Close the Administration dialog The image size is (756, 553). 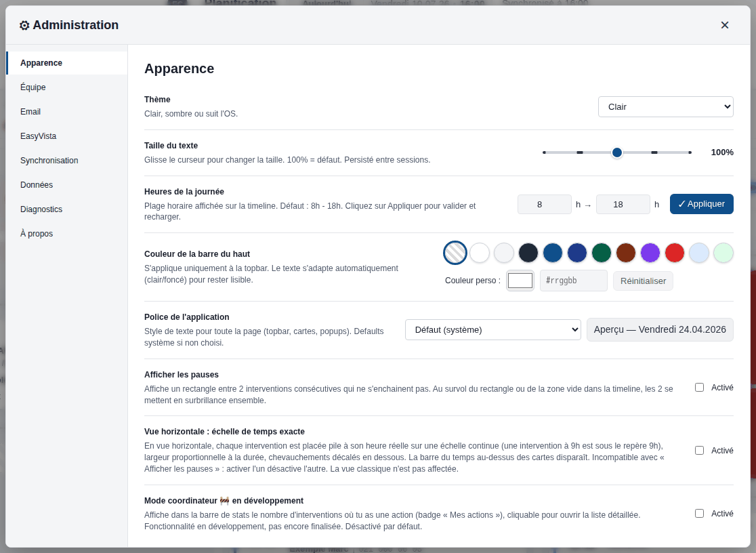pyautogui.click(x=725, y=25)
